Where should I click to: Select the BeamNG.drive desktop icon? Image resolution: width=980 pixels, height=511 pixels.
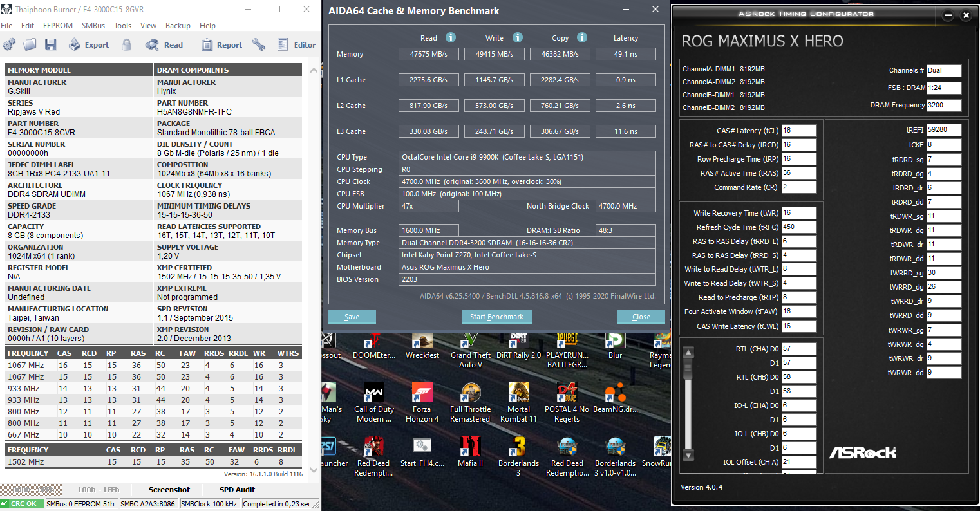pos(615,397)
